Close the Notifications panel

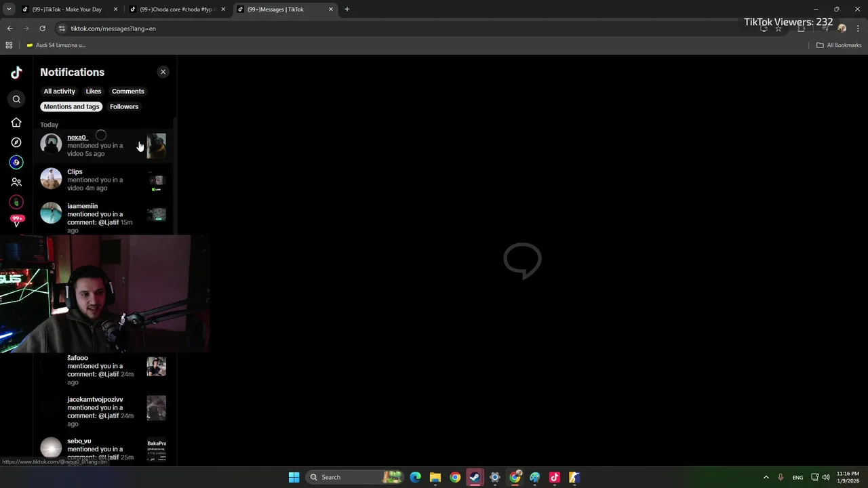coord(163,72)
